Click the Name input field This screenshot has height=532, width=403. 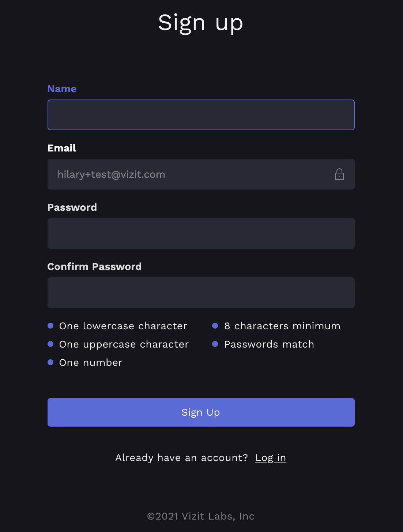pos(201,115)
